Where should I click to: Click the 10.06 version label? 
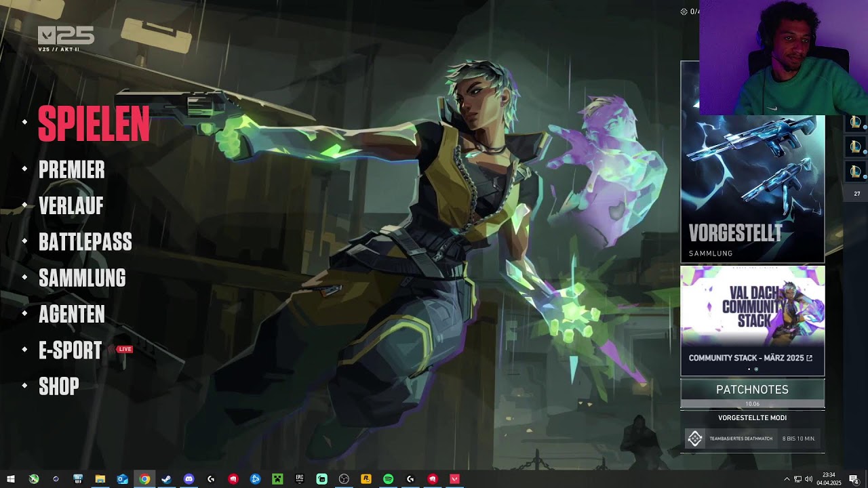(x=753, y=404)
